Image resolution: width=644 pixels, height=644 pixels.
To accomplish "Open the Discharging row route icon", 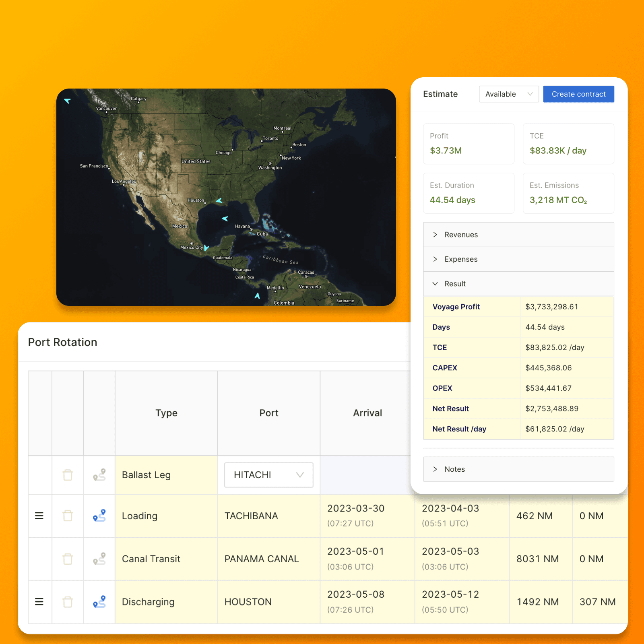I will pyautogui.click(x=99, y=602).
